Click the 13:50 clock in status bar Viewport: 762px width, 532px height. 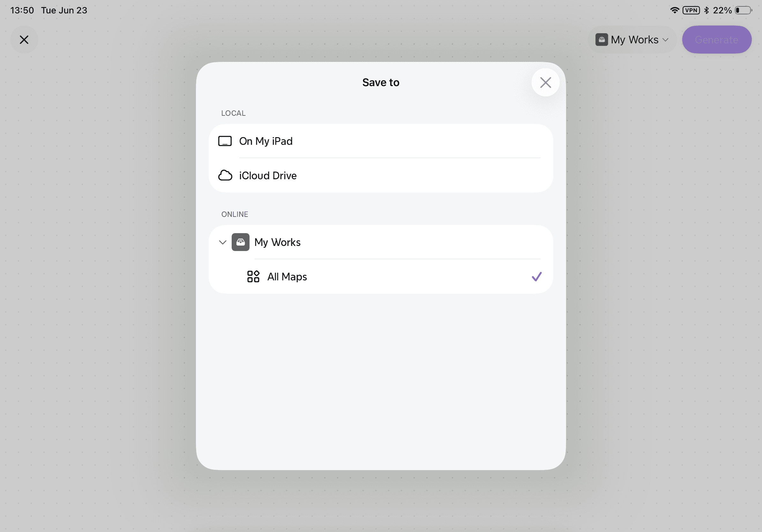click(22, 10)
